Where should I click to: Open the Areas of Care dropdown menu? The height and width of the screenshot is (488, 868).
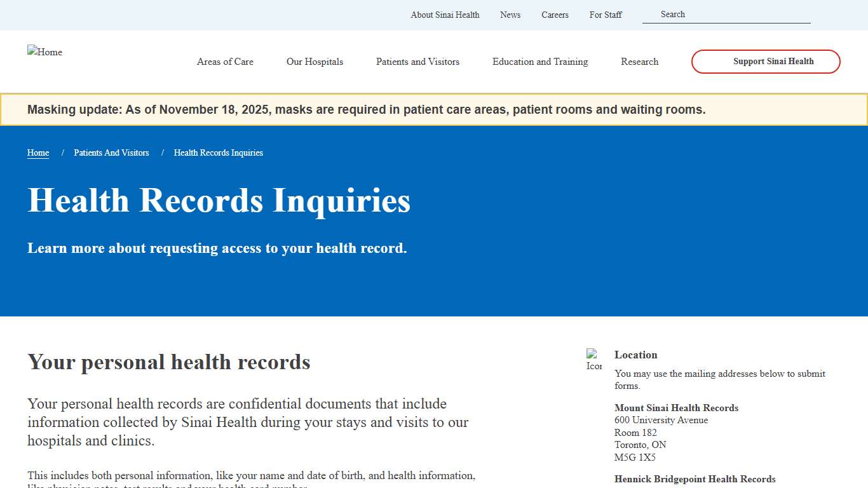225,62
